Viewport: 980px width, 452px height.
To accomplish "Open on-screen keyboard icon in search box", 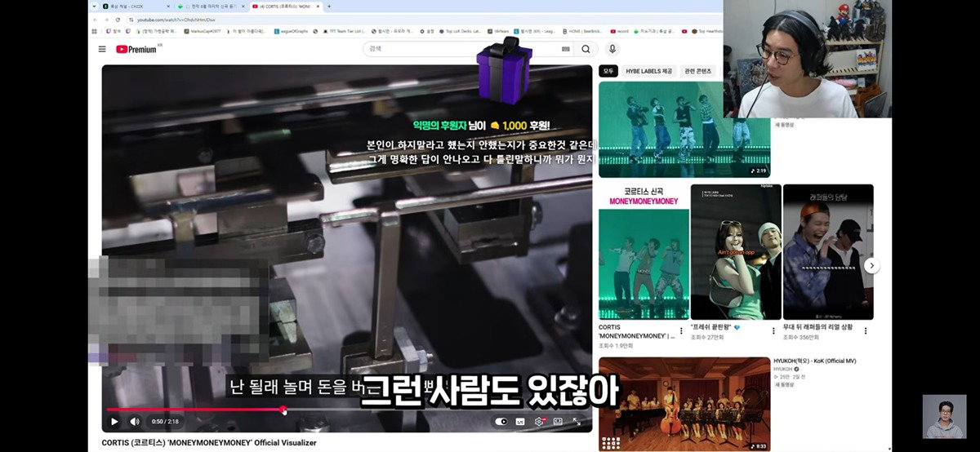I will point(565,49).
